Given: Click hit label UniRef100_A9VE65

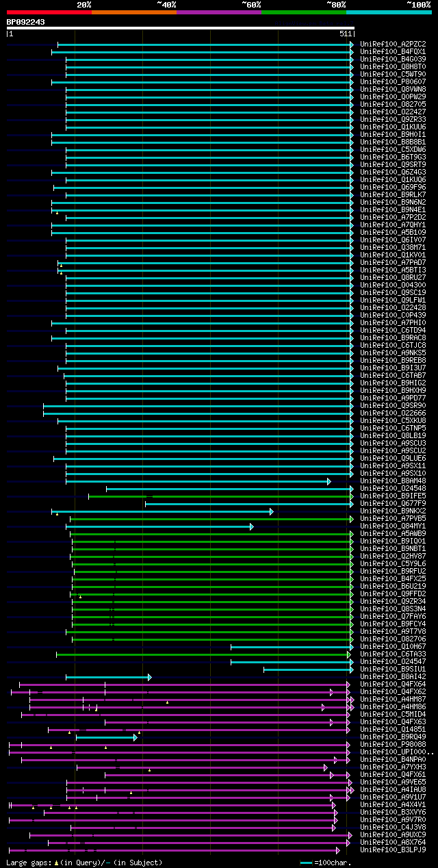Looking at the screenshot, I should 393,782.
